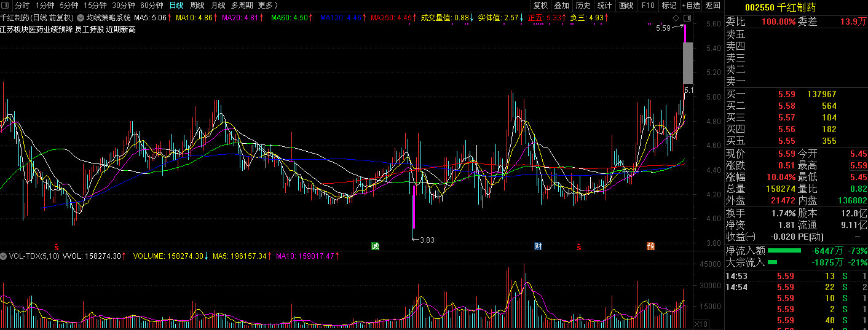868x330 pixels.
Task: Click the VOLUME: 158274.30 value
Action: pos(168,256)
